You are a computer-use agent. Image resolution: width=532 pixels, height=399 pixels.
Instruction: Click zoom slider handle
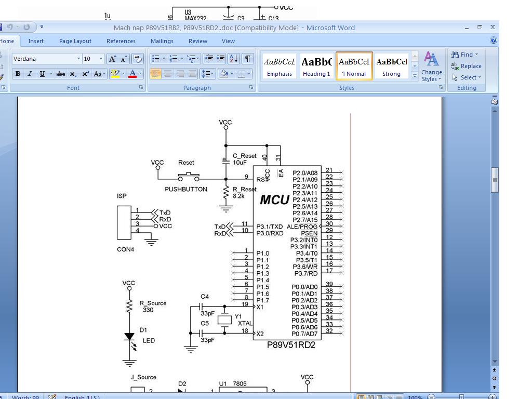click(461, 396)
